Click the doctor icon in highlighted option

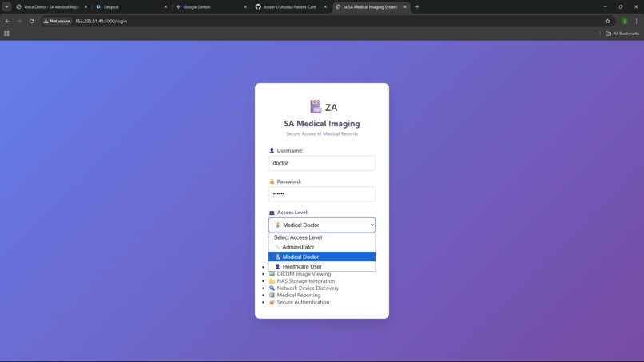[277, 257]
